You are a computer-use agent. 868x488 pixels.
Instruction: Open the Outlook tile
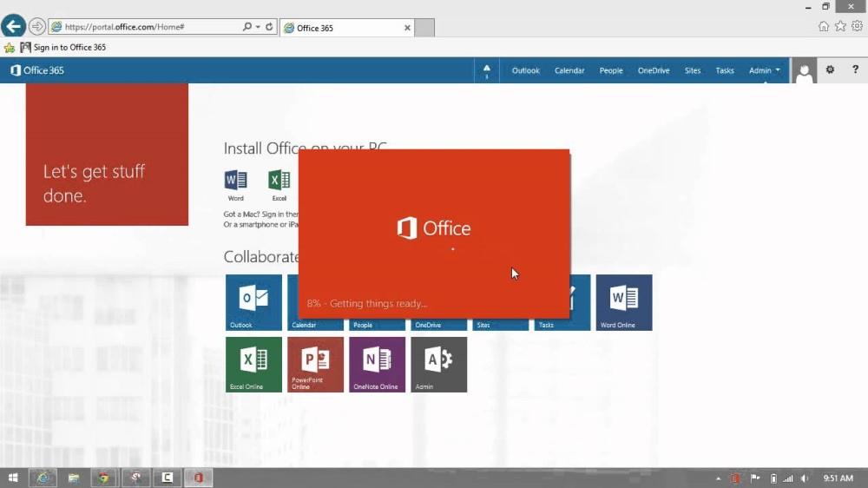[x=253, y=302]
